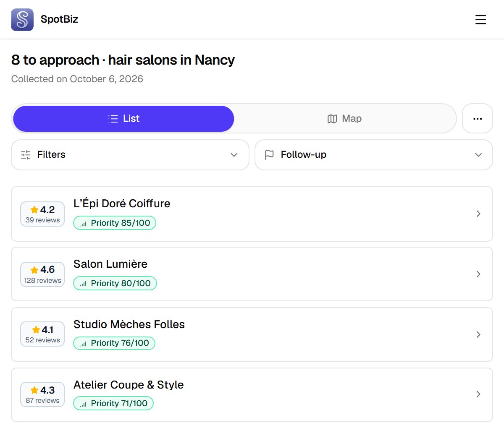Open the three-dots more options button
This screenshot has width=504, height=428.
pyautogui.click(x=478, y=119)
